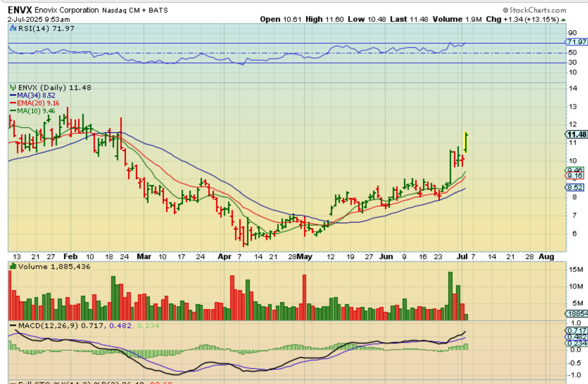
Task: Click the Enovix Corporation company name
Action: pyautogui.click(x=67, y=10)
